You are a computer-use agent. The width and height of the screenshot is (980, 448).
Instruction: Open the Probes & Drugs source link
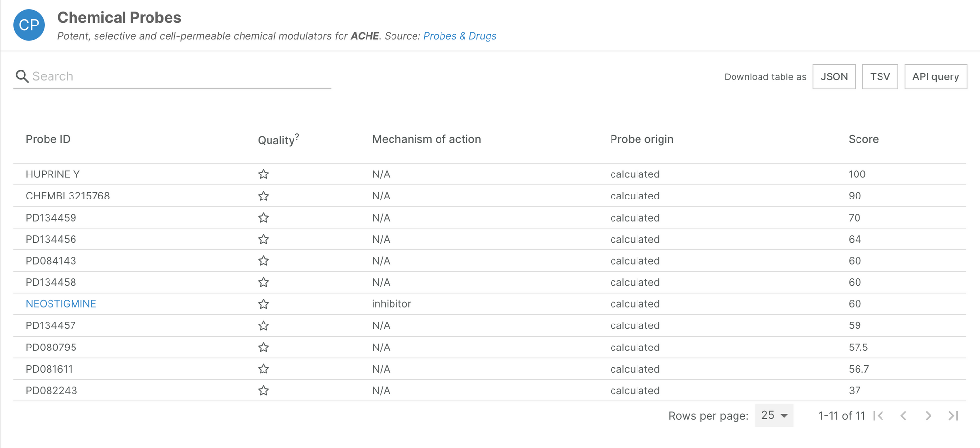tap(460, 36)
